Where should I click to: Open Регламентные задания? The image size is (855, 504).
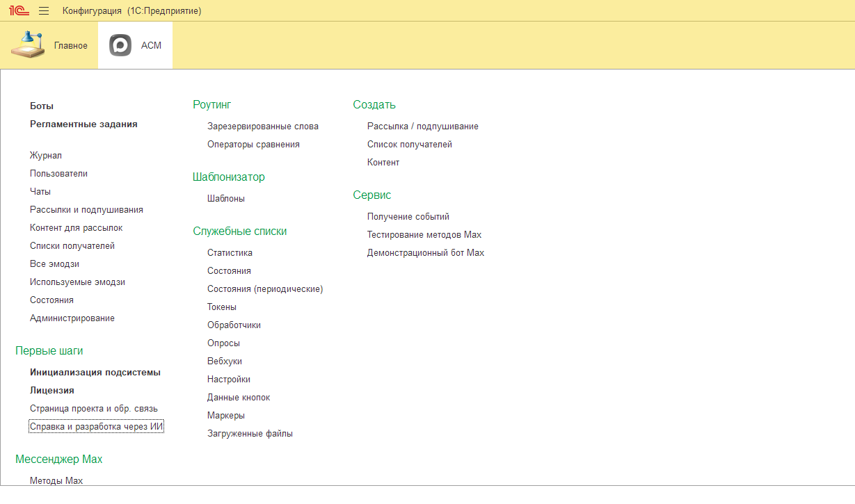pyautogui.click(x=83, y=124)
